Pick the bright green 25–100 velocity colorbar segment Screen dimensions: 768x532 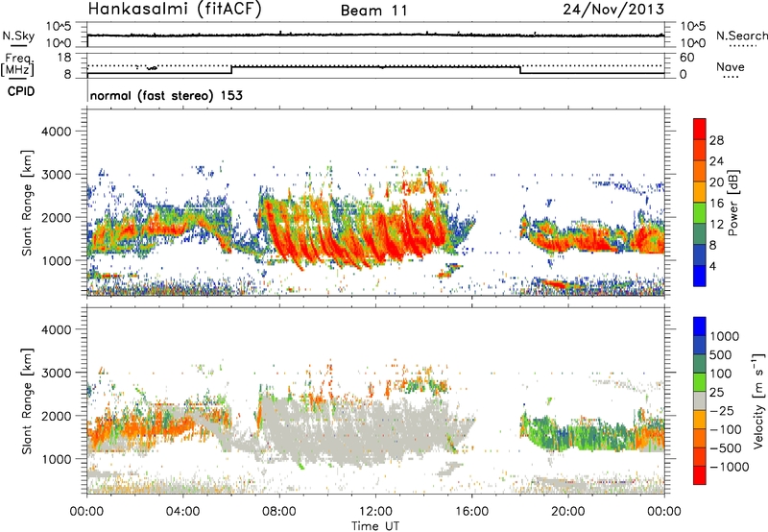pos(700,382)
